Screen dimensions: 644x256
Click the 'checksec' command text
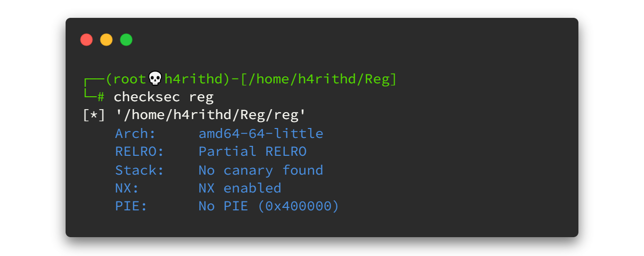pyautogui.click(x=147, y=97)
